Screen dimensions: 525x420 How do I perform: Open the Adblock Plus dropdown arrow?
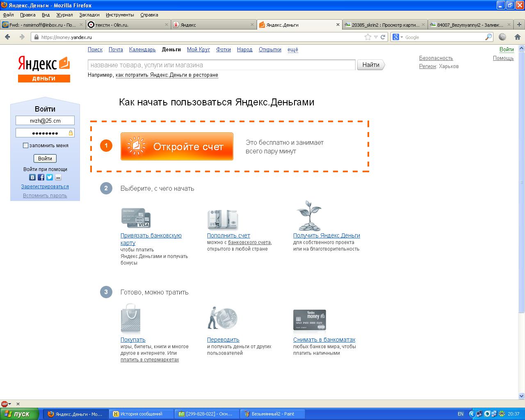pyautogui.click(x=10, y=404)
